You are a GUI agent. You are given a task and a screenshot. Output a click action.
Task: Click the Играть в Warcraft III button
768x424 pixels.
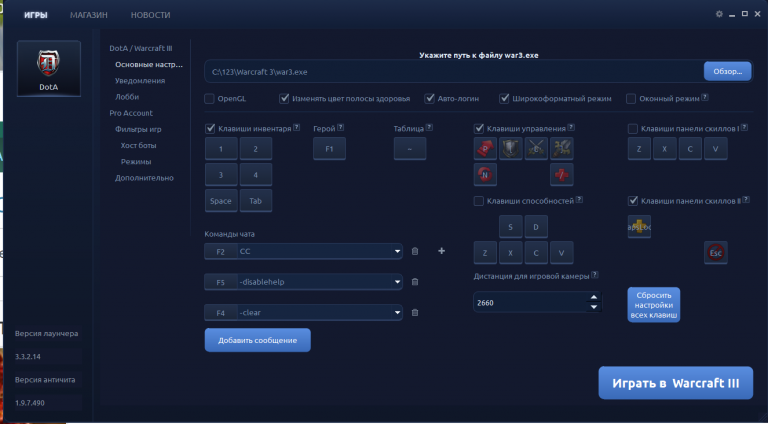pos(675,383)
